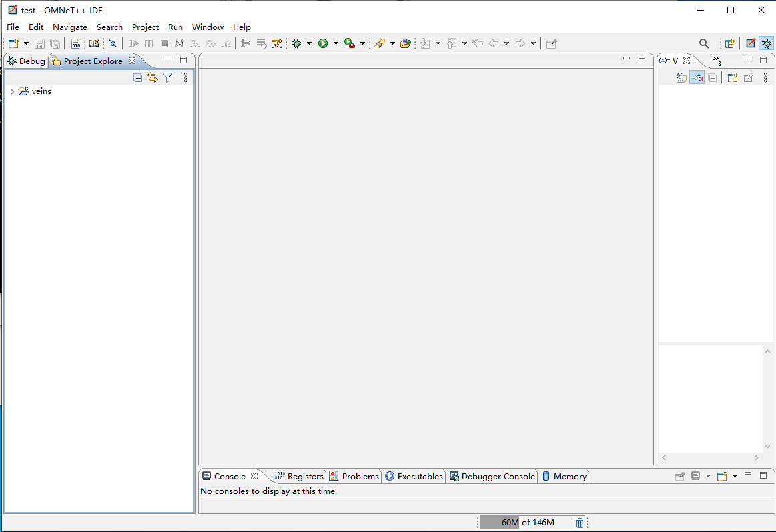Image resolution: width=776 pixels, height=532 pixels.
Task: Open the Help menu
Action: 242,27
